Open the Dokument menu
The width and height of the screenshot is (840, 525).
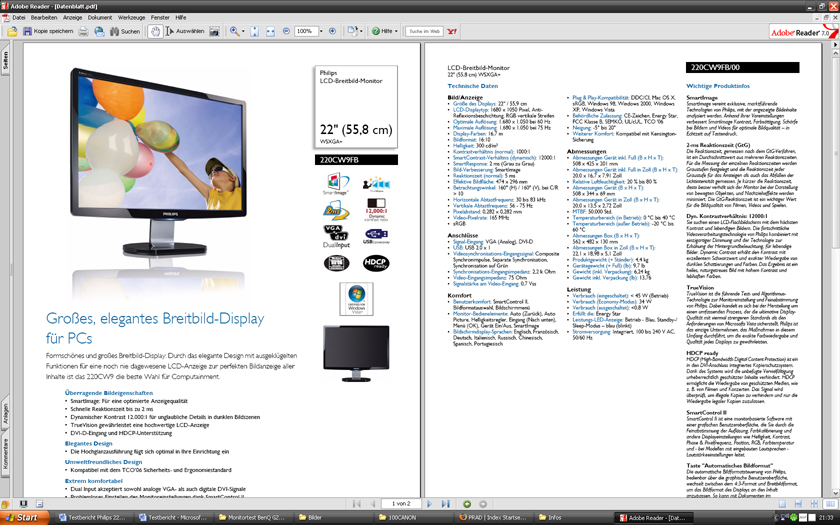pyautogui.click(x=100, y=17)
